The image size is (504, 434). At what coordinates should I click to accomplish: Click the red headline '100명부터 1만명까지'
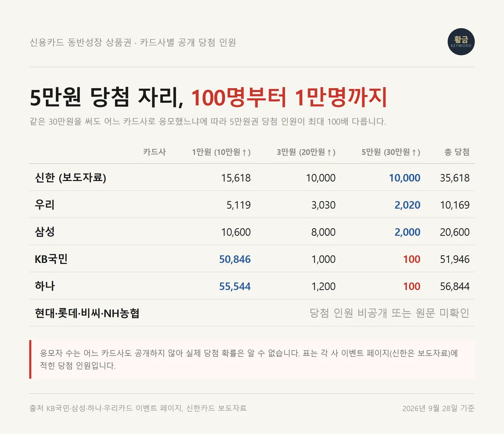289,97
